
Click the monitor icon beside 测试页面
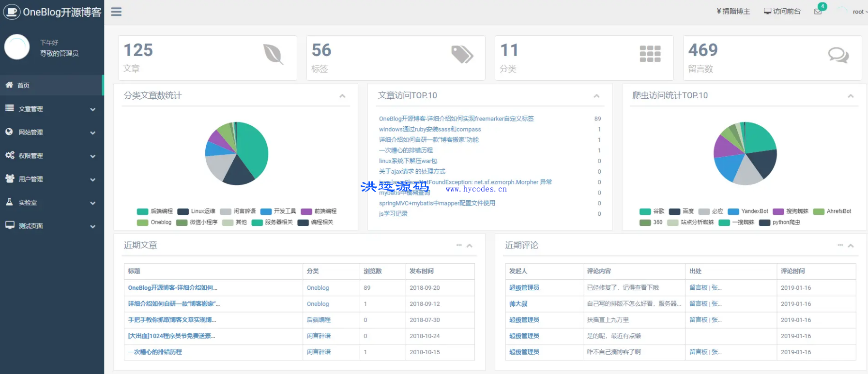point(10,225)
